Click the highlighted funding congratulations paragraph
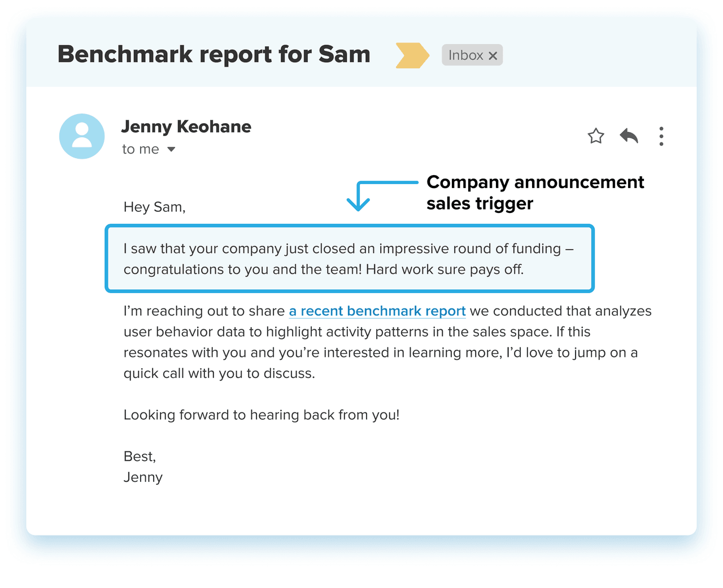 (x=349, y=259)
